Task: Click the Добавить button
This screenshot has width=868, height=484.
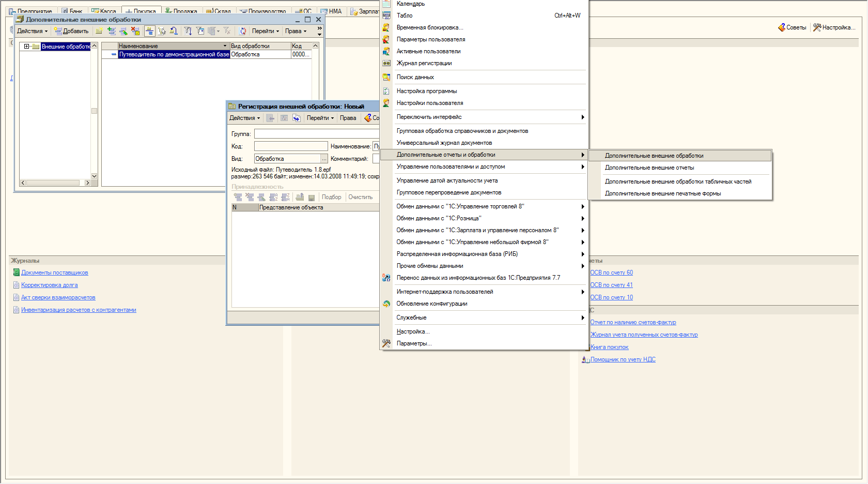Action: 72,31
